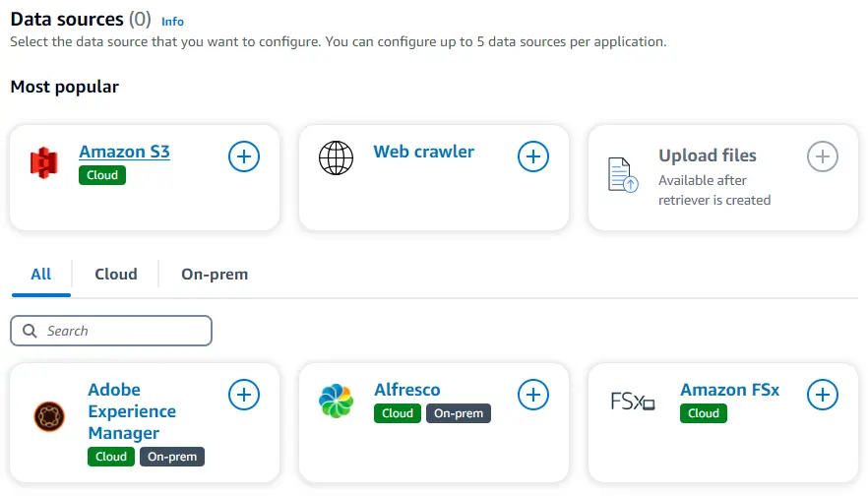Click the Adobe Experience Manager logo
Screen dimensions: 868x496
click(48, 417)
